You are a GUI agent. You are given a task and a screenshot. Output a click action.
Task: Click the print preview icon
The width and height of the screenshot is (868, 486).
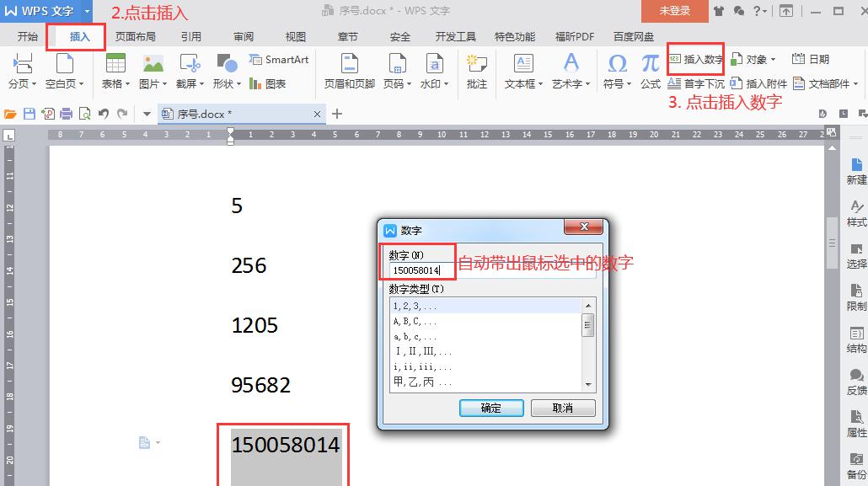point(85,114)
